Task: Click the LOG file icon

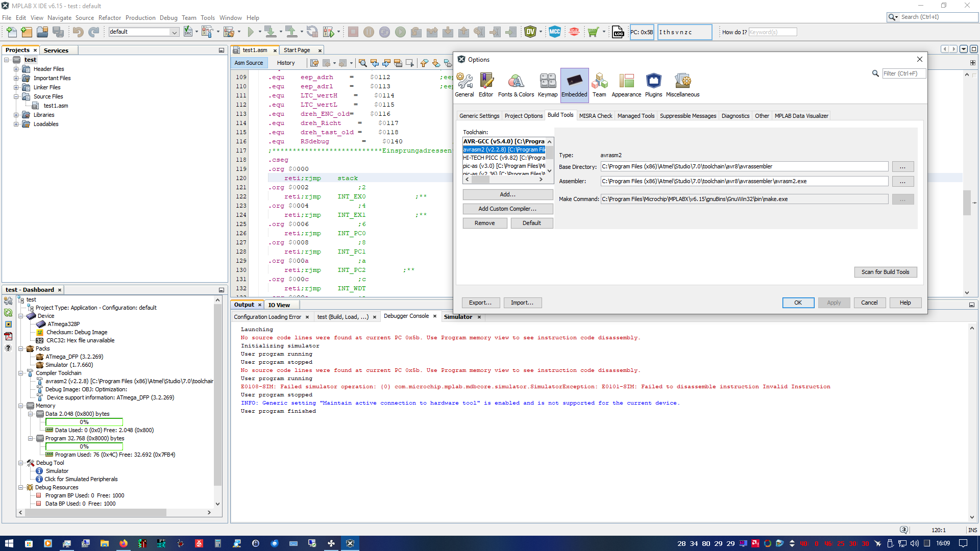Action: pos(618,32)
